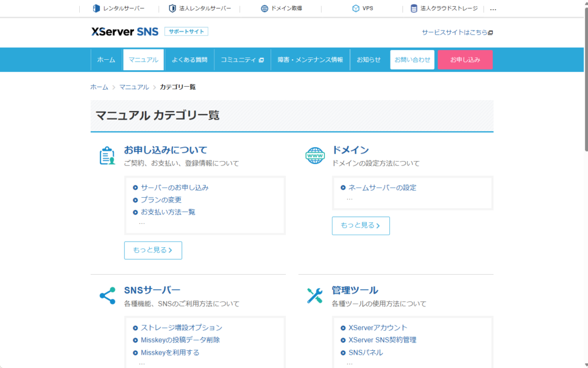
Task: Select the マニュアル navigation tab
Action: click(144, 60)
